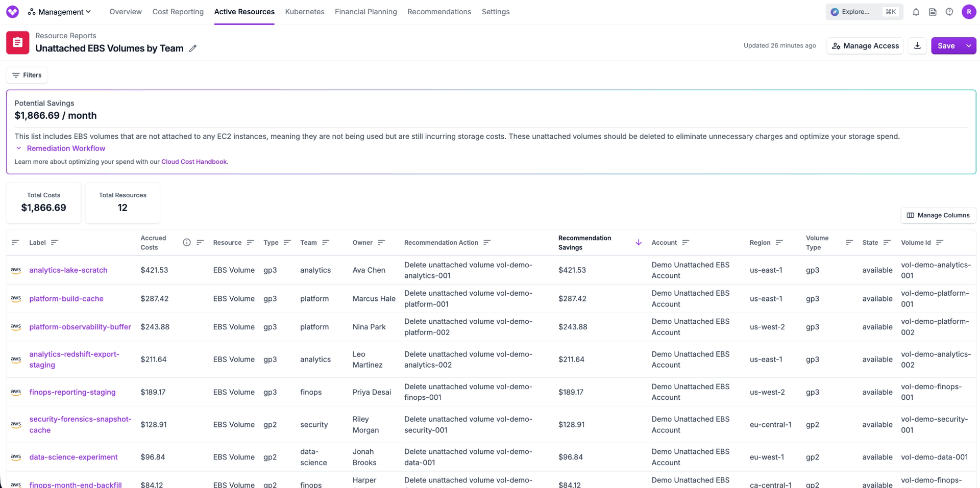Viewport: 980px width, 488px height.
Task: Open security-forensics-snapshot-cache resource link
Action: (80, 425)
